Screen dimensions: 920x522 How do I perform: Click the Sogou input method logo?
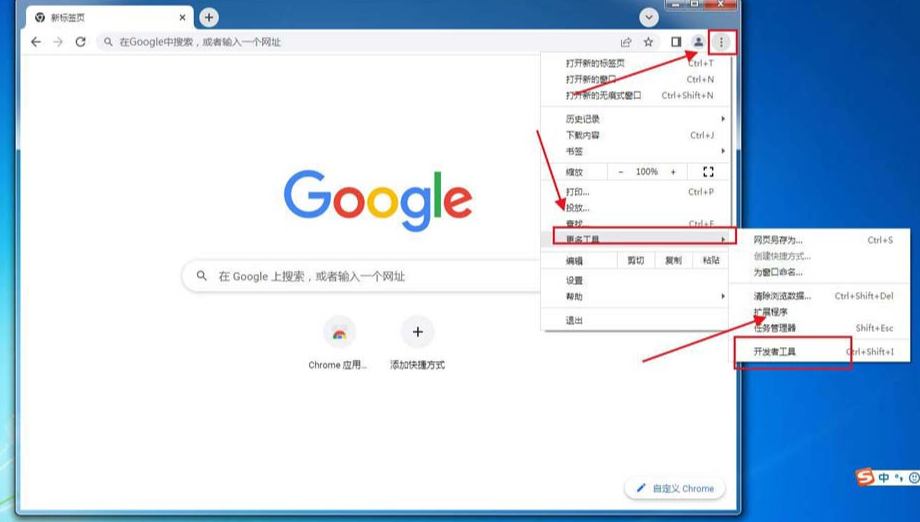pos(865,477)
